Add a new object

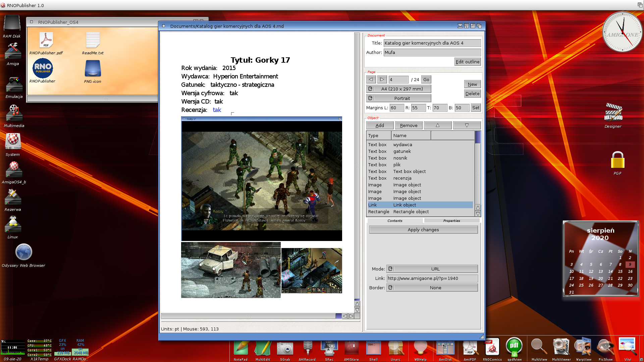click(380, 125)
